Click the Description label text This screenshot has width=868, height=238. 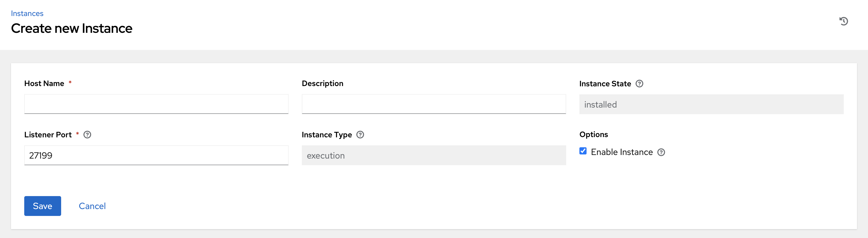[322, 83]
